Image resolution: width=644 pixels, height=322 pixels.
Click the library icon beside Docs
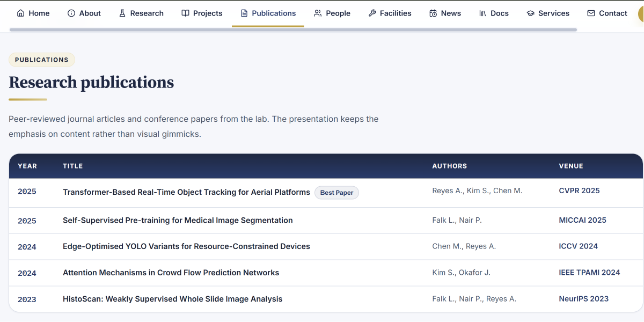click(482, 13)
